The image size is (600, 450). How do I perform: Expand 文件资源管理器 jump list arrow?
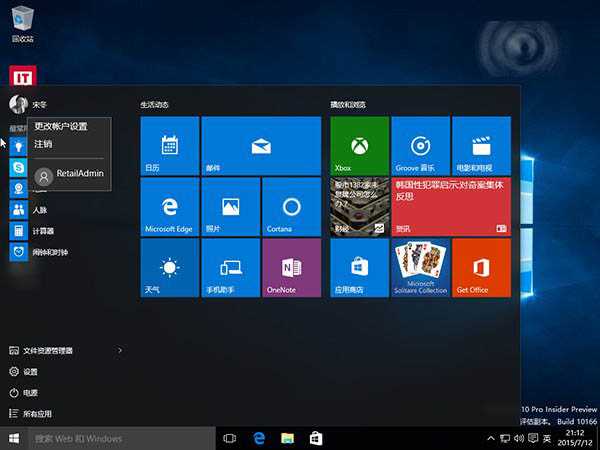[120, 350]
